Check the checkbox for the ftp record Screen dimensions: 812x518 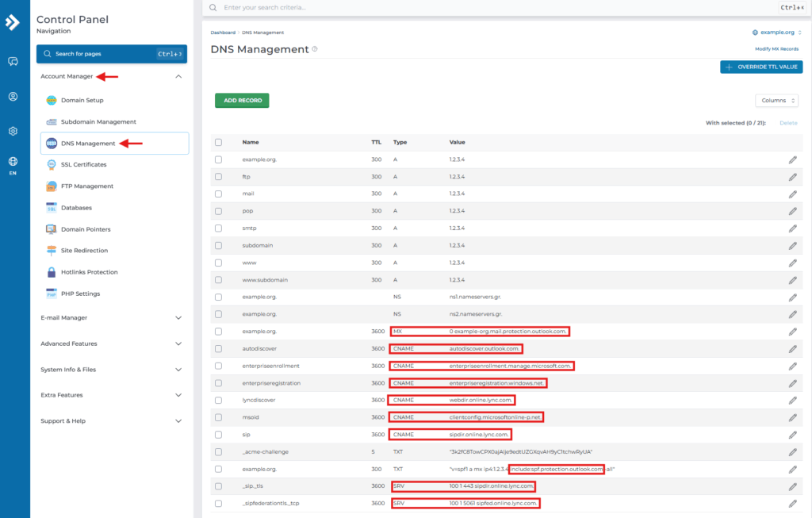pyautogui.click(x=219, y=176)
